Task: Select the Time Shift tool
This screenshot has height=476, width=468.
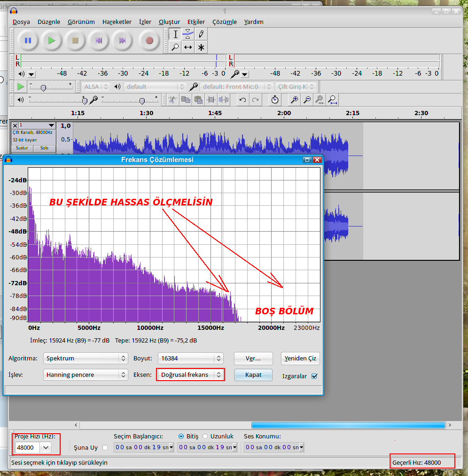Action: coord(188,47)
